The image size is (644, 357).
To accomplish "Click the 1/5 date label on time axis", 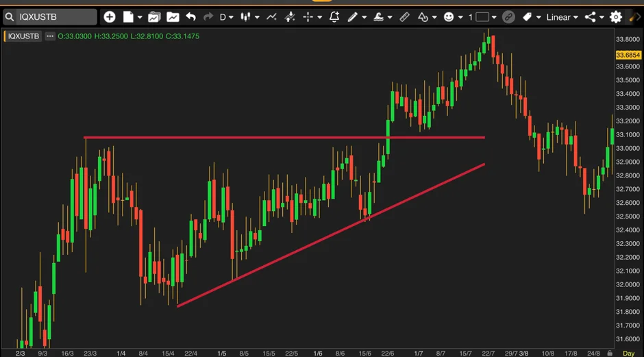I will click(x=222, y=354).
